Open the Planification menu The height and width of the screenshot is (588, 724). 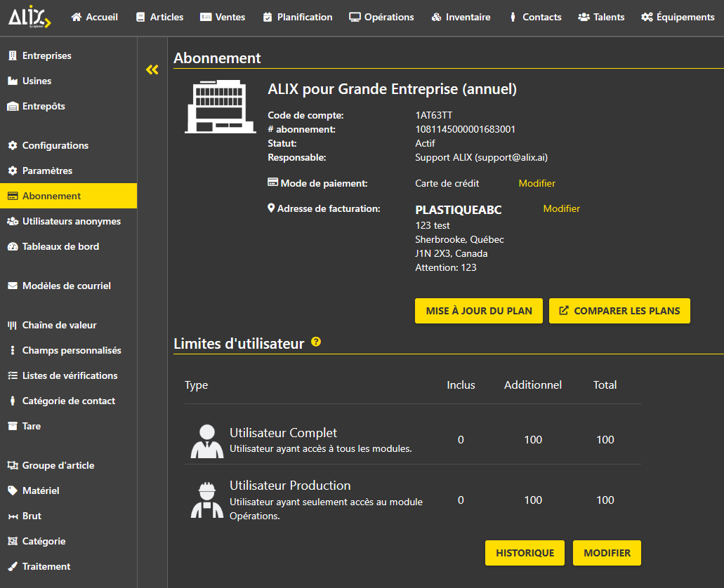298,17
